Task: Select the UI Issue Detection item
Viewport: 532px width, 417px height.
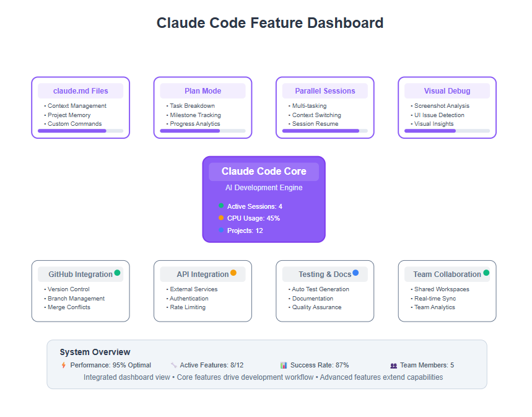Action: click(439, 115)
